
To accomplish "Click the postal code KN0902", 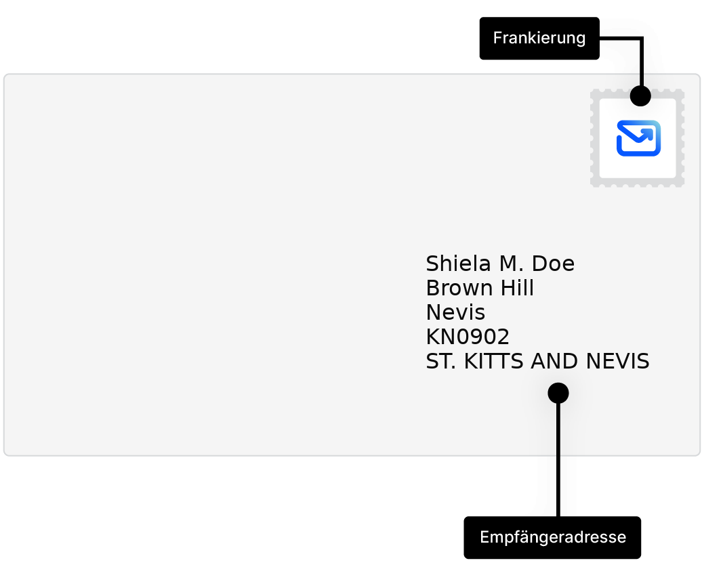I will click(467, 337).
